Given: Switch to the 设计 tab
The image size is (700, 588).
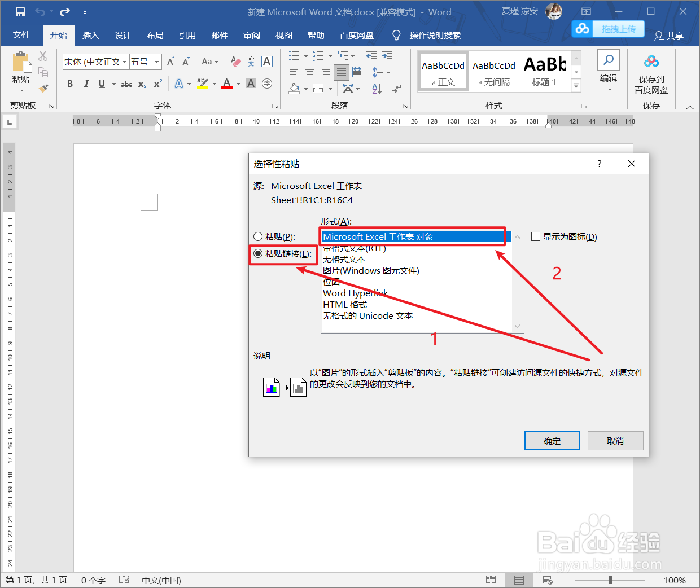Looking at the screenshot, I should point(123,35).
